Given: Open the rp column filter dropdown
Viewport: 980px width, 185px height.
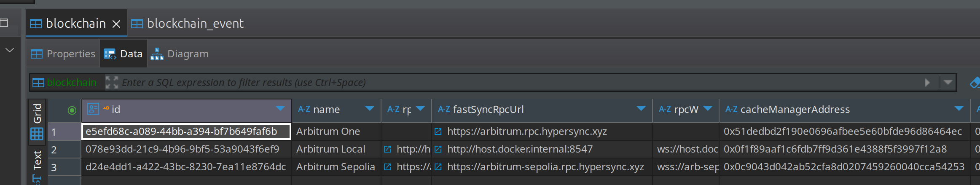Looking at the screenshot, I should 420,109.
